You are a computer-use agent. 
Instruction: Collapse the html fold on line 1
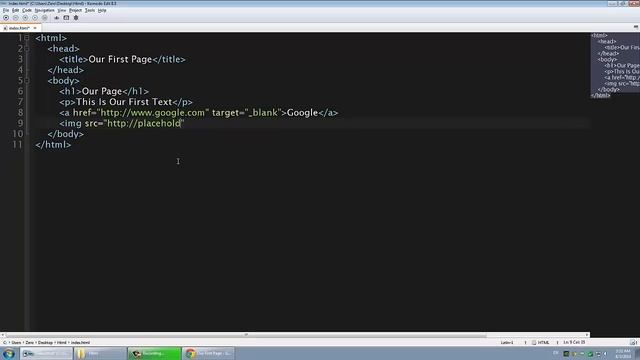27,38
